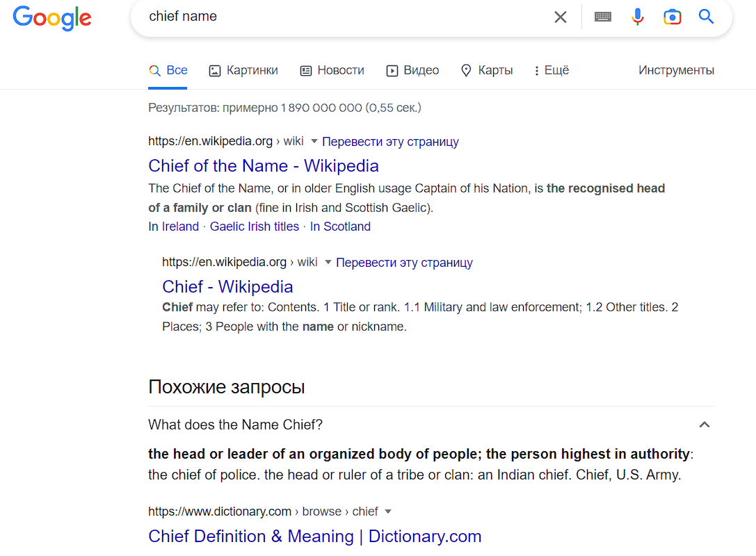Start voice search with microphone icon
This screenshot has width=756, height=556.
[638, 17]
